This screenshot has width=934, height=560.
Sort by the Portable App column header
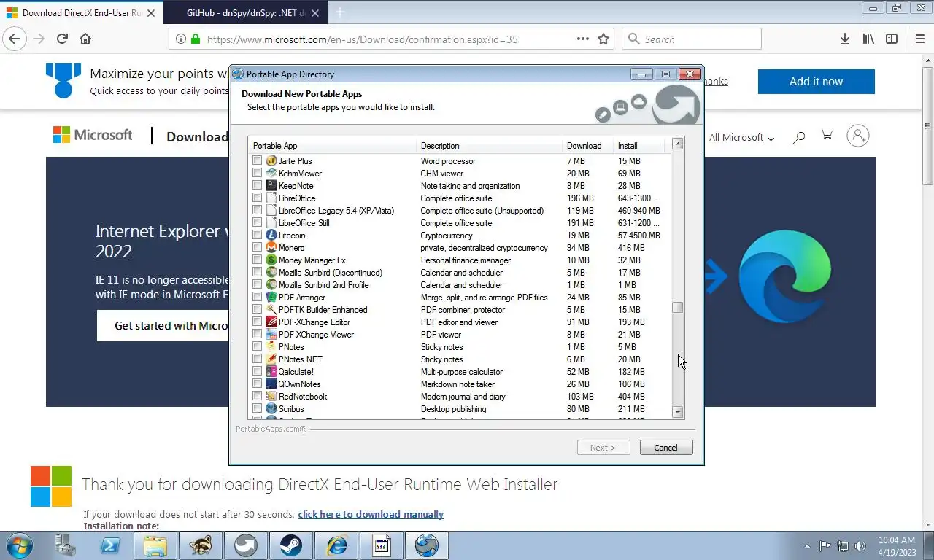tap(332, 146)
